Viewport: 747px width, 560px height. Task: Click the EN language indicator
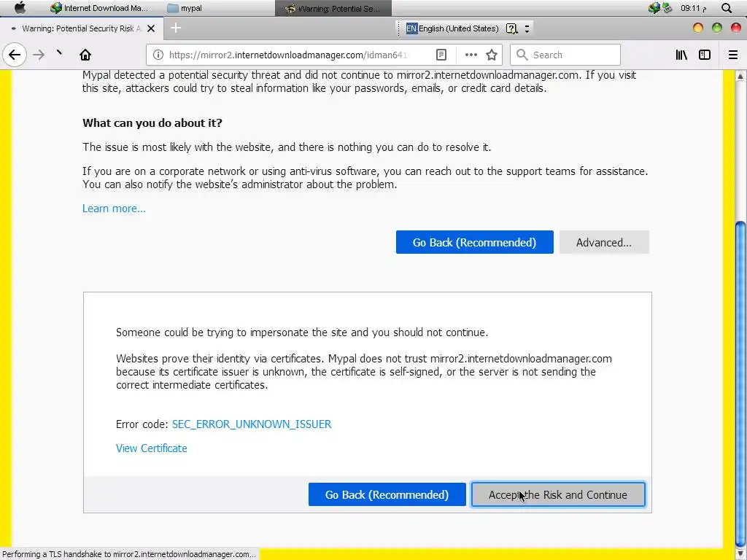pos(411,28)
